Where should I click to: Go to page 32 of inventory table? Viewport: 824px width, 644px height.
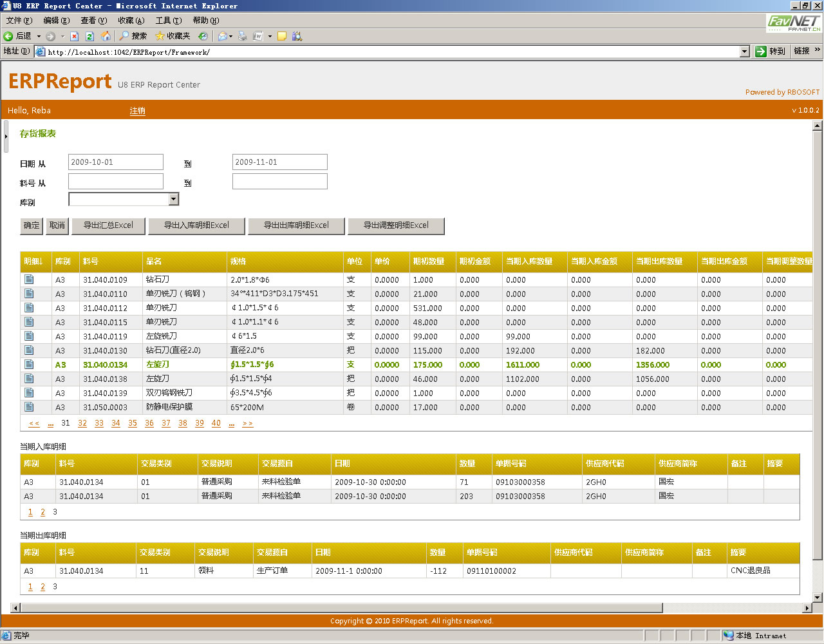82,423
